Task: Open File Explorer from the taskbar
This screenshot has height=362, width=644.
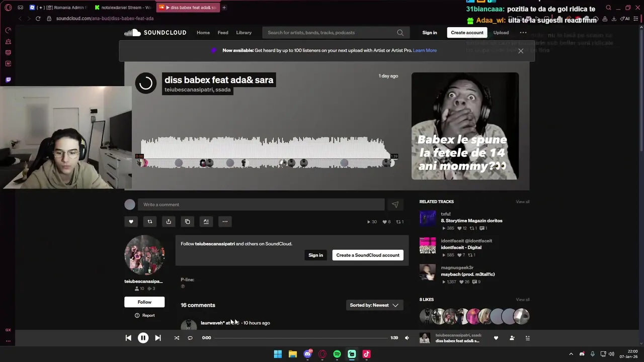Action: 292,354
